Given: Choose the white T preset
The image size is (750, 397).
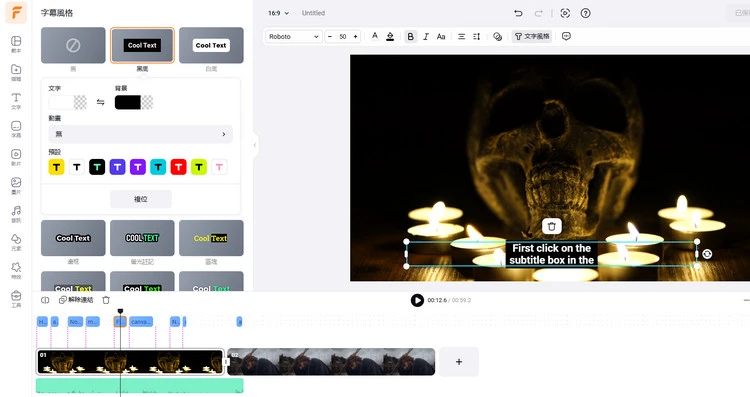Looking at the screenshot, I should 77,167.
